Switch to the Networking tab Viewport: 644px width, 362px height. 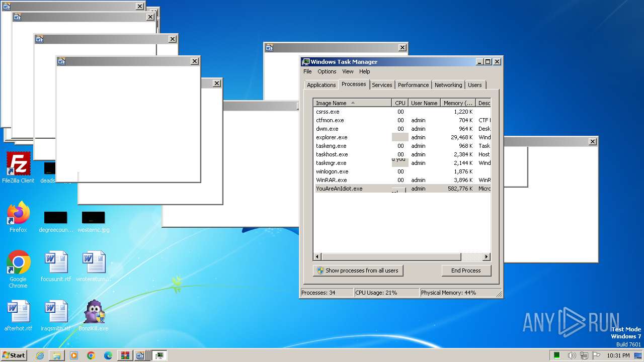[x=448, y=85]
